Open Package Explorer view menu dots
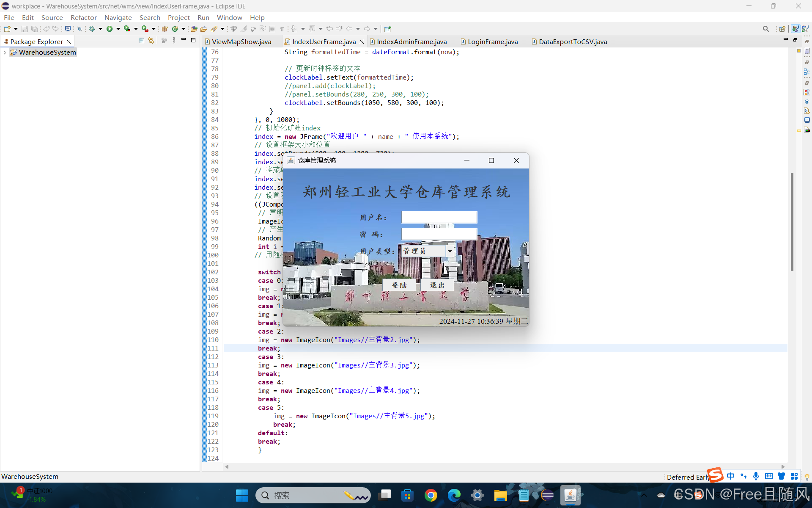Image resolution: width=812 pixels, height=508 pixels. coord(174,41)
